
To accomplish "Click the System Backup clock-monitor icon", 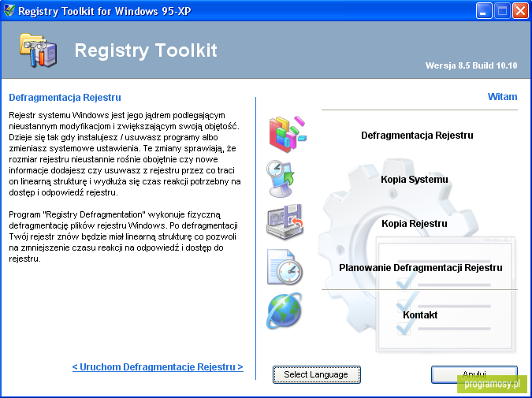I will click(281, 178).
